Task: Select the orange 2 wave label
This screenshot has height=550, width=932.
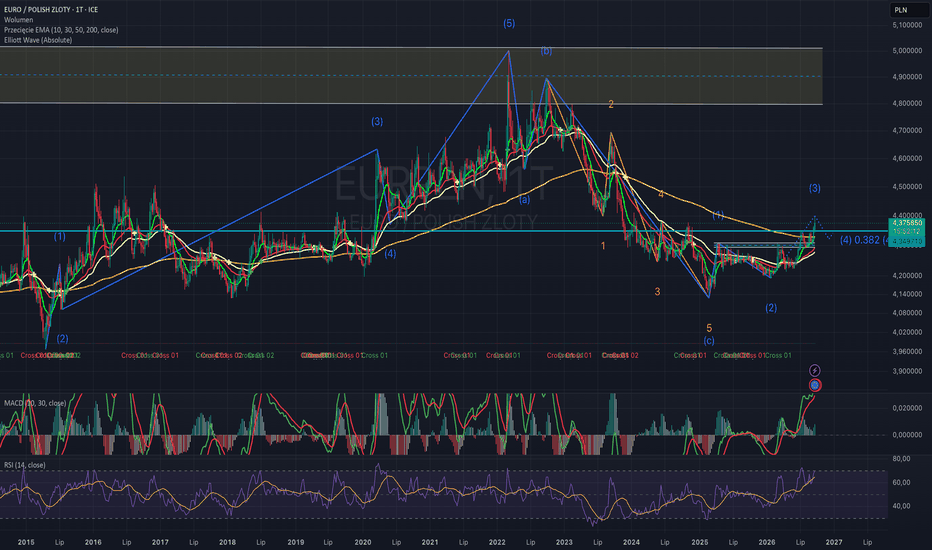Action: [610, 104]
